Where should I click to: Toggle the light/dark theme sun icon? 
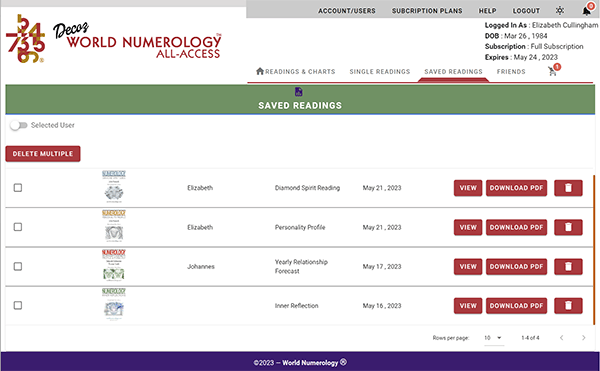tap(560, 10)
